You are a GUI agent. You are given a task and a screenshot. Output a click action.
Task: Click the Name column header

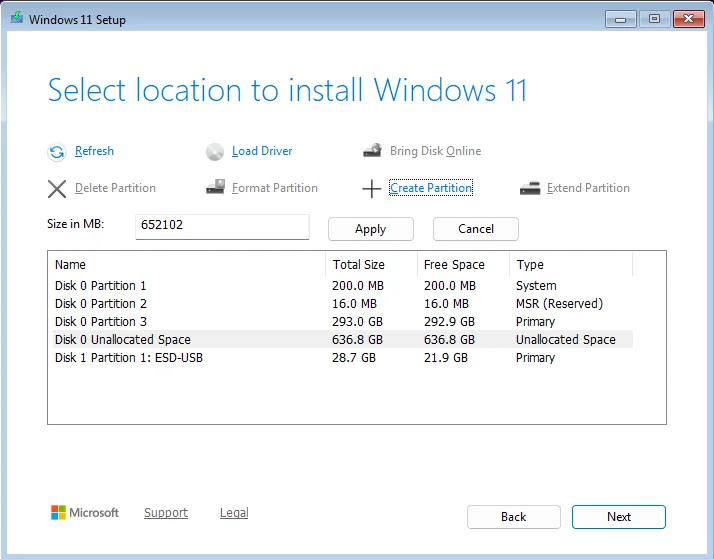coord(187,264)
